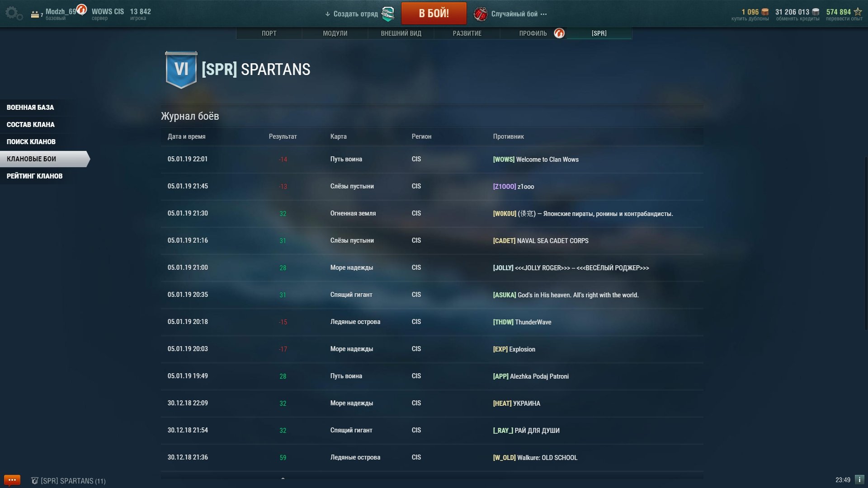The image size is (868, 488).
Task: Click WOWS CIS server label
Action: point(108,12)
